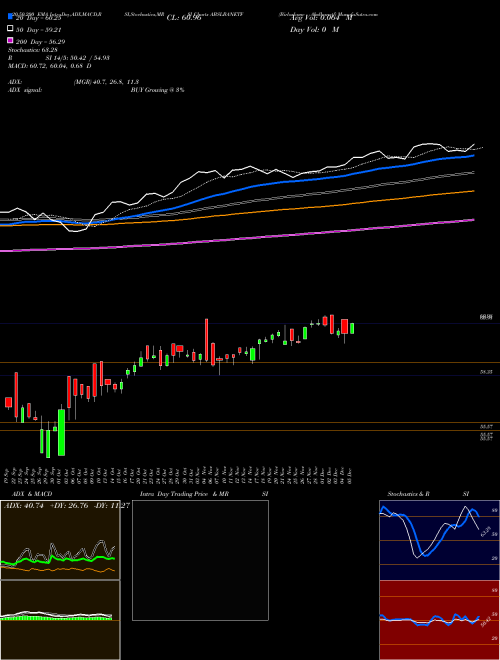Open the MACD histogram panel with green bars
500x660 pixels.
60,620
